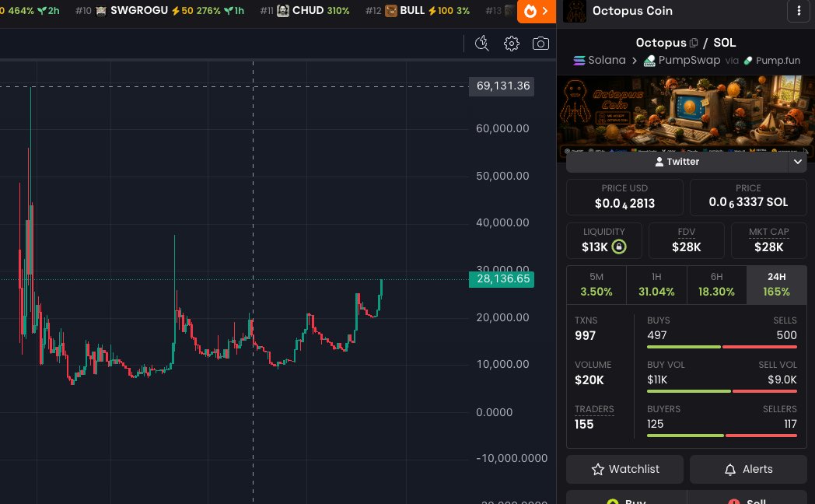
Task: Click the BULL token icon in ticker
Action: pos(391,11)
